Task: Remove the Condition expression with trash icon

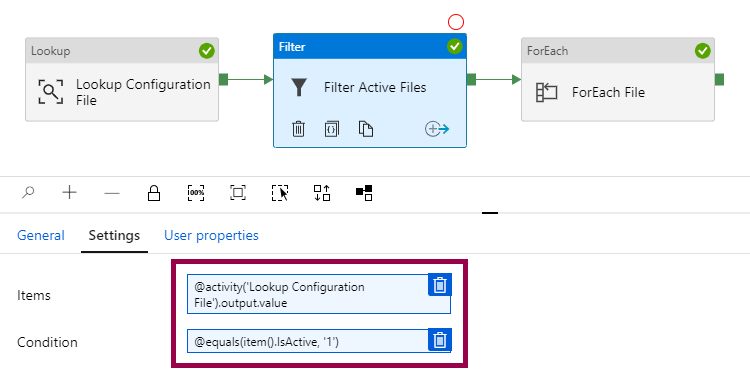Action: 440,340
